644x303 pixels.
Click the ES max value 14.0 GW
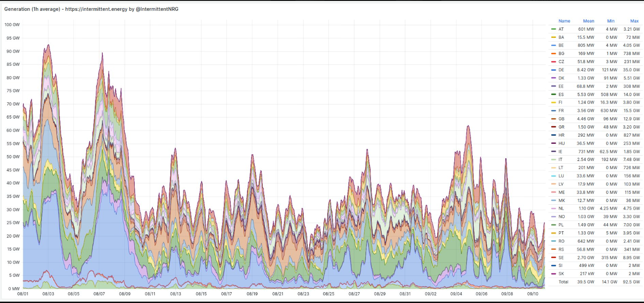click(x=631, y=94)
